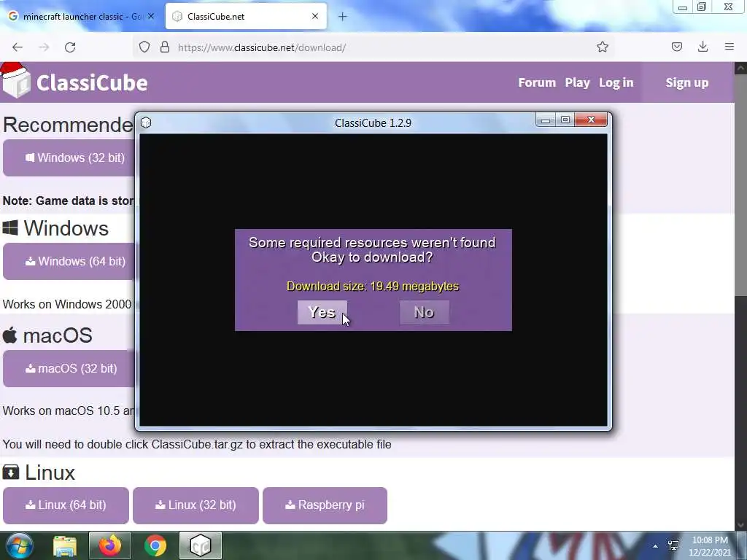Click the page scrollbar up arrow
The image size is (747, 560).
[741, 68]
